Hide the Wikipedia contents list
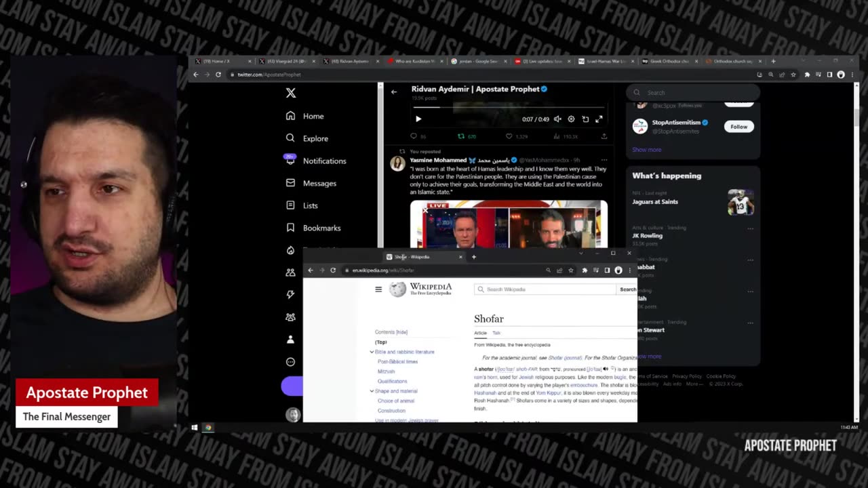 coord(401,332)
